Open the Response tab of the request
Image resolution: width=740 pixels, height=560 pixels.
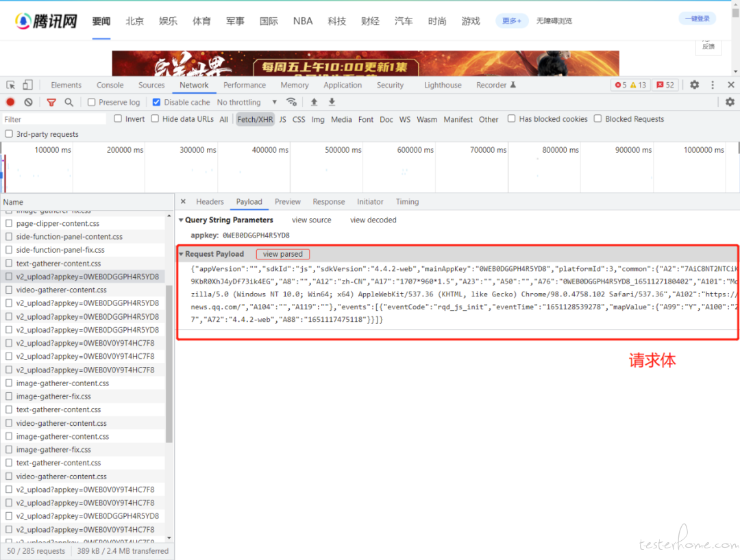[328, 202]
